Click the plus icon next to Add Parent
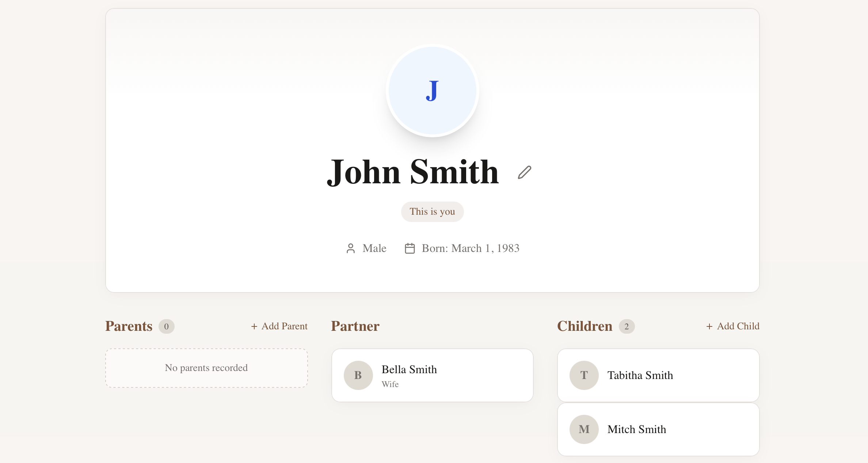 tap(254, 326)
